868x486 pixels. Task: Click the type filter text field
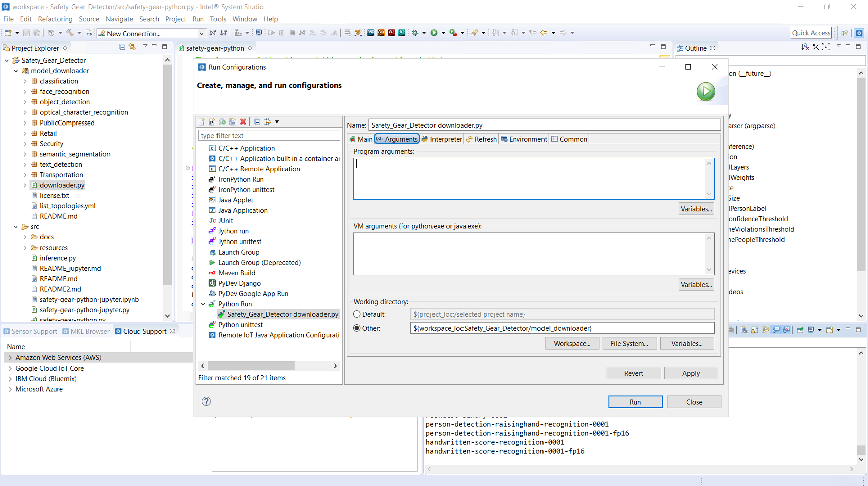tap(269, 136)
